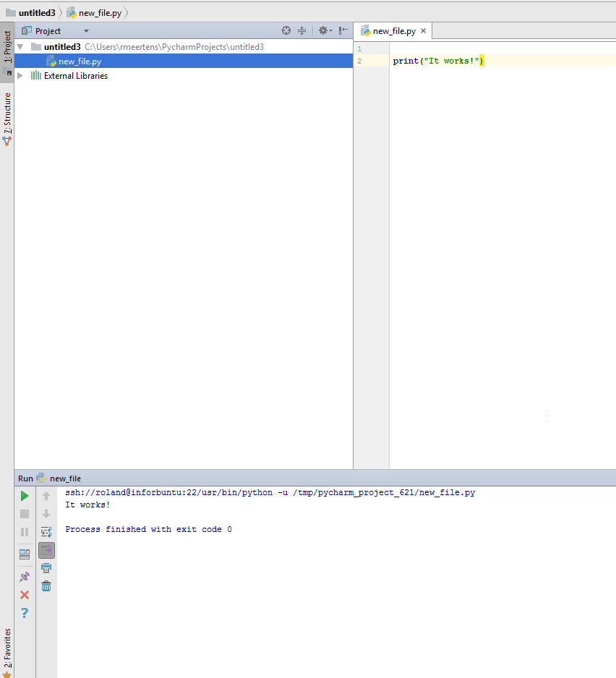
Task: Print the console output
Action: coord(46,568)
